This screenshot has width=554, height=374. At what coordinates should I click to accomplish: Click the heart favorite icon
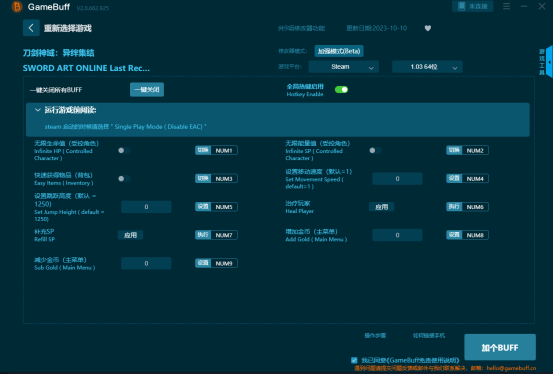coord(428,28)
